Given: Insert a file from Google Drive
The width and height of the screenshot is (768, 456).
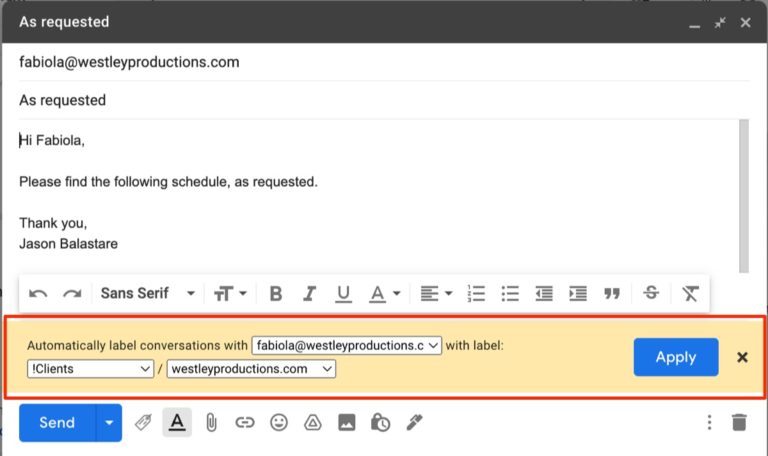Looking at the screenshot, I should coord(312,422).
